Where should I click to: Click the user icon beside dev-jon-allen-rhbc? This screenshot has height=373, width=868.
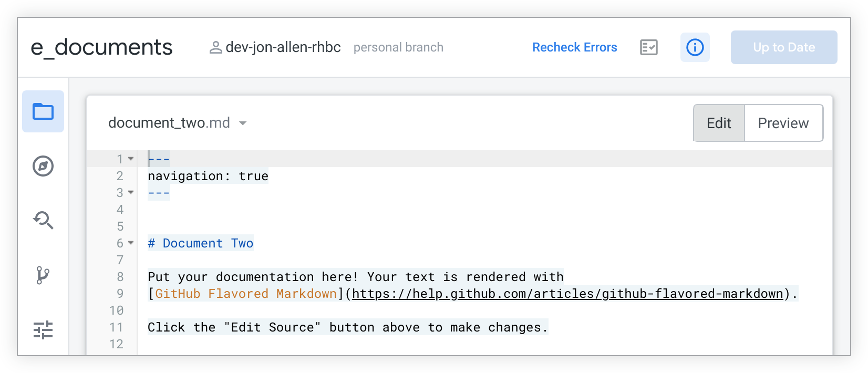215,48
